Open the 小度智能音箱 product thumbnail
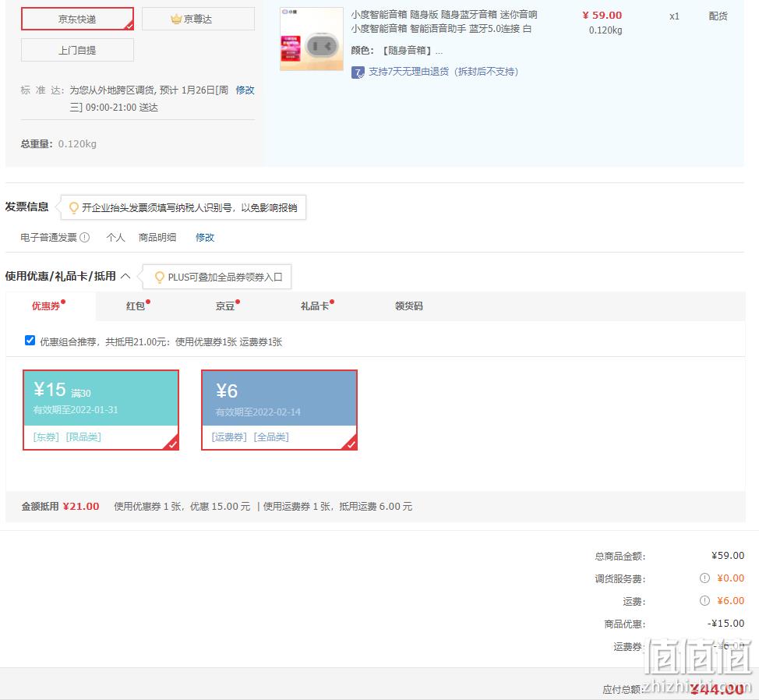The image size is (759, 700). point(312,39)
